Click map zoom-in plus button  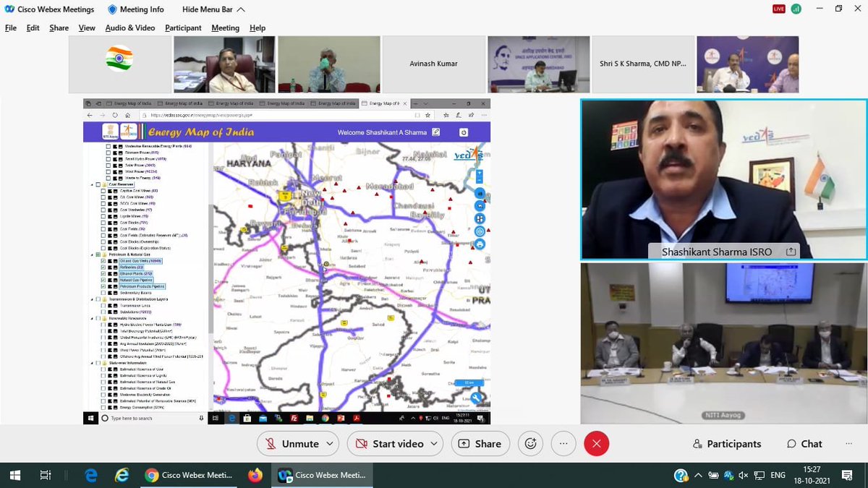(480, 174)
